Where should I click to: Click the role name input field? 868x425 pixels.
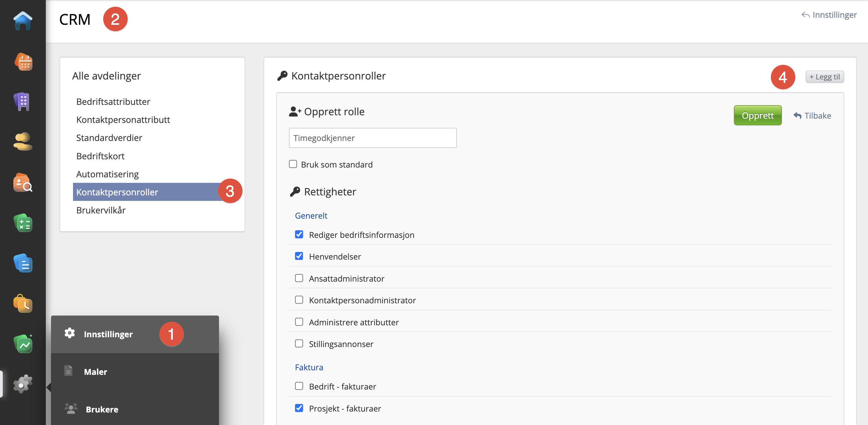pyautogui.click(x=372, y=138)
